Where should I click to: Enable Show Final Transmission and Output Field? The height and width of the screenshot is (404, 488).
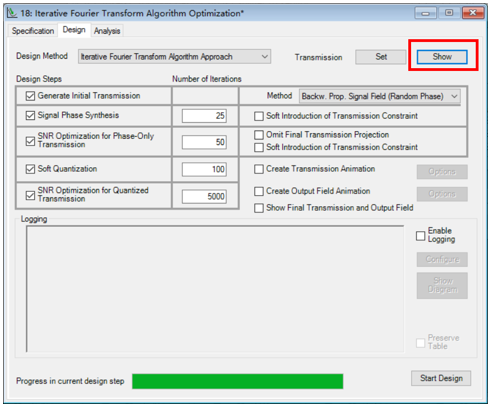point(259,208)
